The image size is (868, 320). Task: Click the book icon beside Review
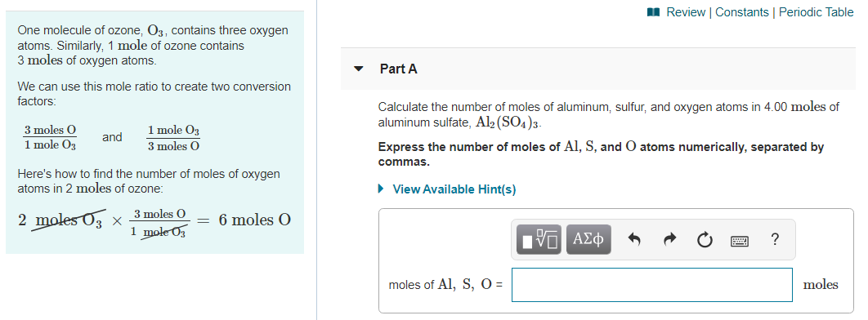tap(654, 12)
